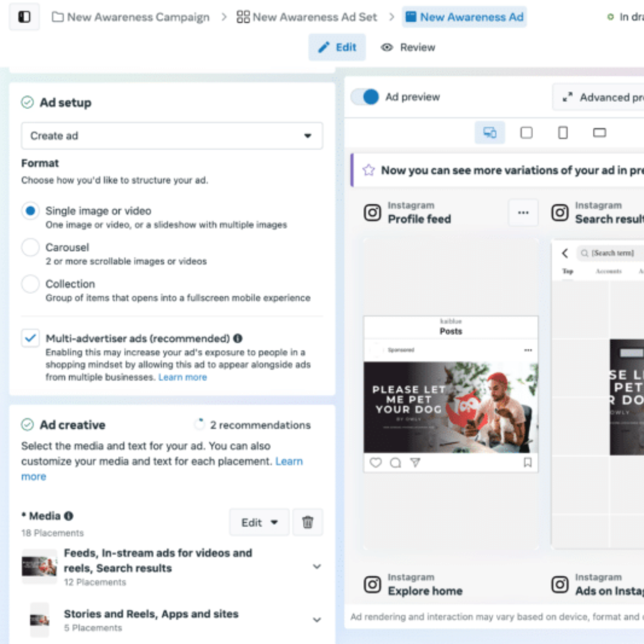Open the Create ad dropdown
The height and width of the screenshot is (644, 644).
pos(172,136)
